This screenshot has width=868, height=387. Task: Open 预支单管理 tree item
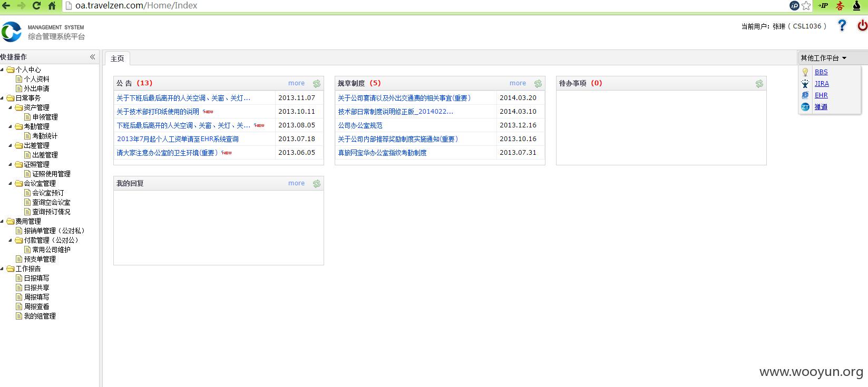tap(40, 259)
